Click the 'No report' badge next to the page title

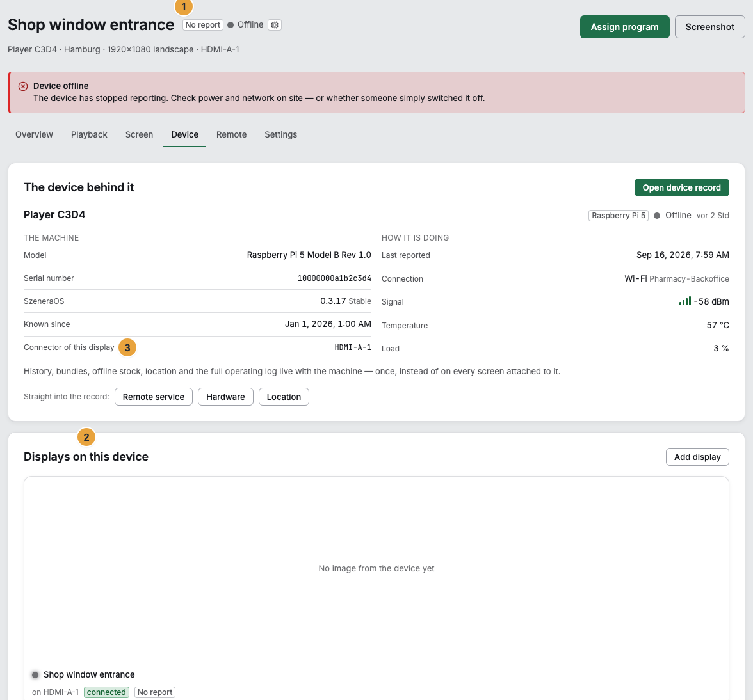coord(202,25)
